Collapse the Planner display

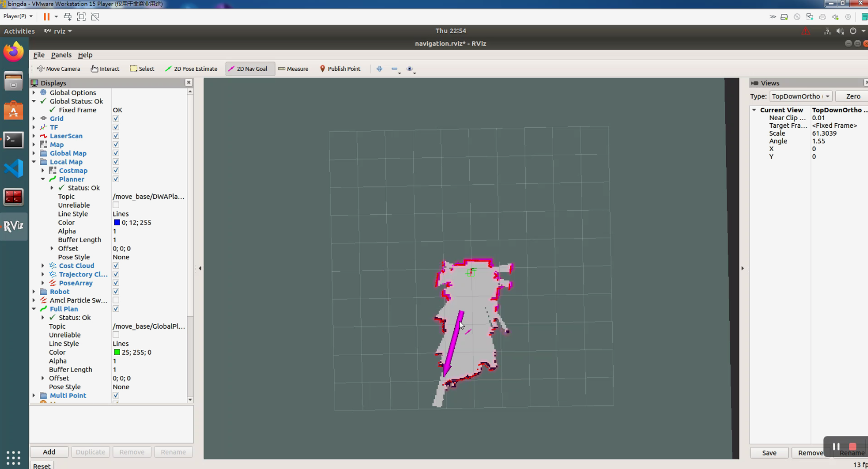tap(43, 179)
